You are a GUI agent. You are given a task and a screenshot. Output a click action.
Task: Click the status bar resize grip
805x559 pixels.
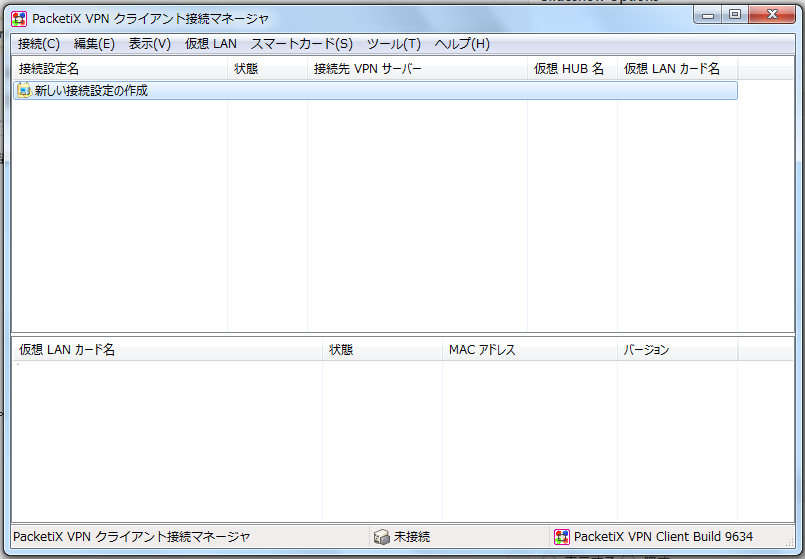[x=789, y=542]
